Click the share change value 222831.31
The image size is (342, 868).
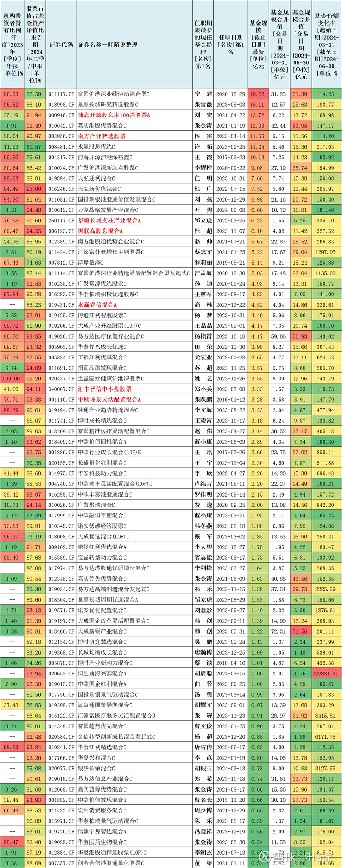327,673
